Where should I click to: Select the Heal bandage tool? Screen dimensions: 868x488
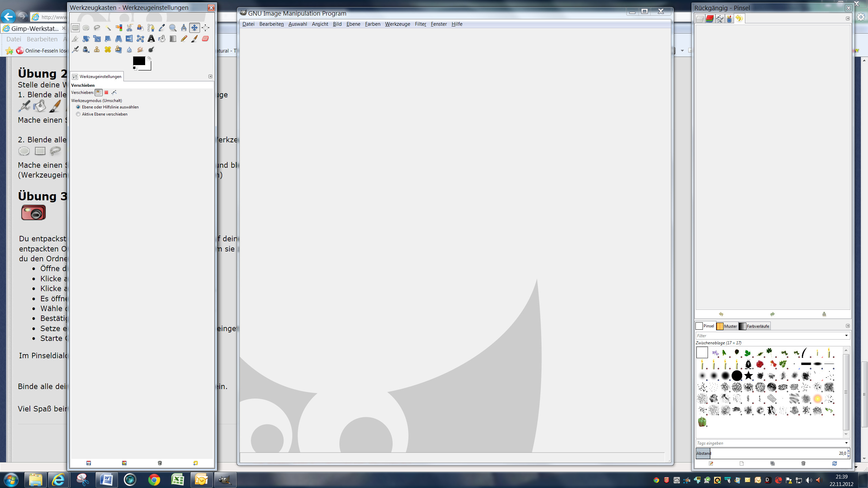click(x=107, y=49)
